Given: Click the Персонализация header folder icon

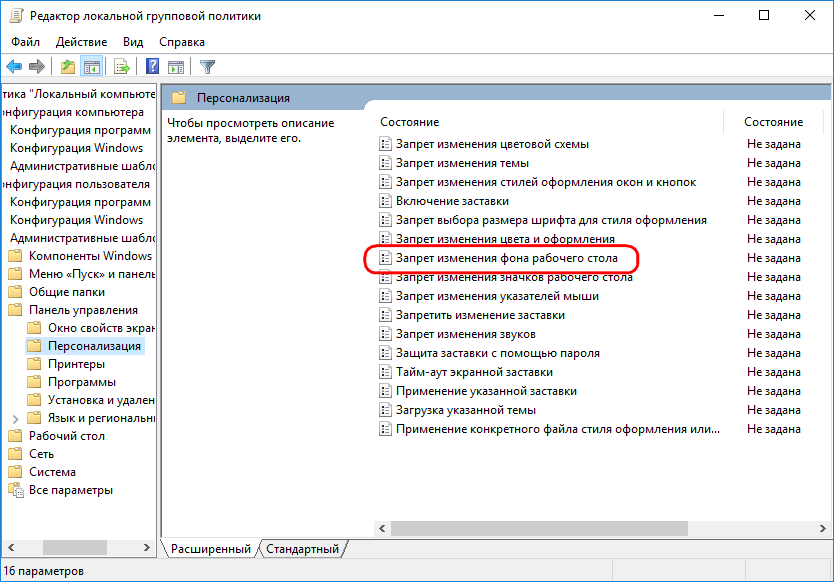Looking at the screenshot, I should 179,97.
